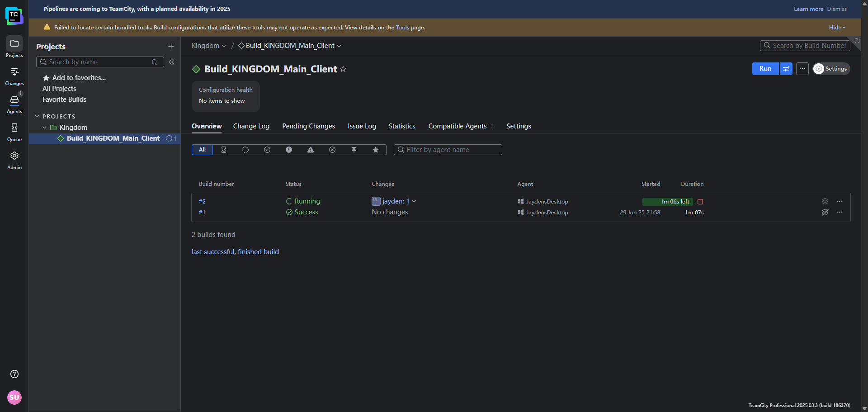
Task: Open more options for build #1
Action: (x=840, y=212)
